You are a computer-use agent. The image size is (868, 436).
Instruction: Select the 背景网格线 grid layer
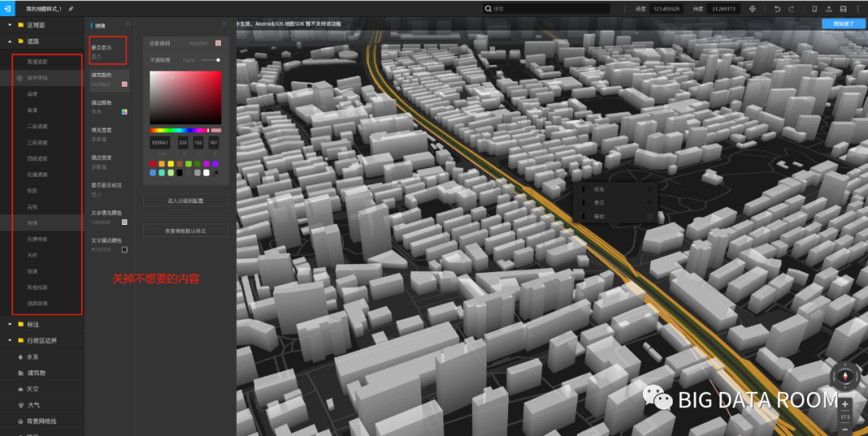pyautogui.click(x=42, y=421)
